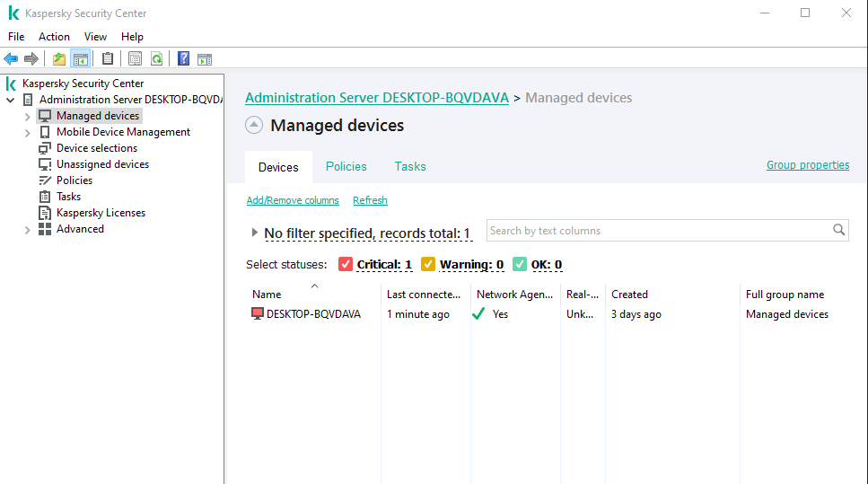Expand the filter settings triangle

(255, 233)
